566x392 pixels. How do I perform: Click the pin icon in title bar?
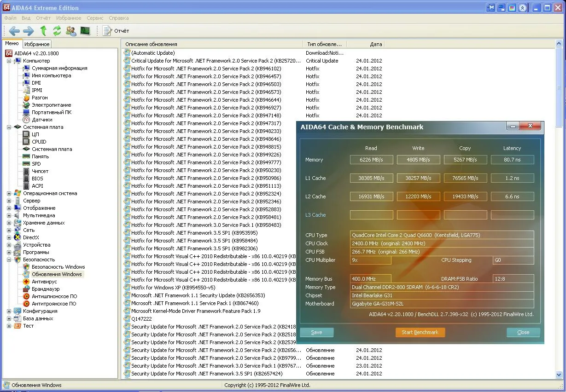[491, 8]
